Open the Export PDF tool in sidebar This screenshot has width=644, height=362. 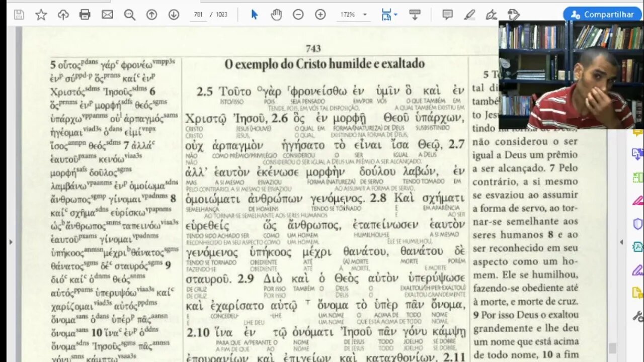(637, 154)
